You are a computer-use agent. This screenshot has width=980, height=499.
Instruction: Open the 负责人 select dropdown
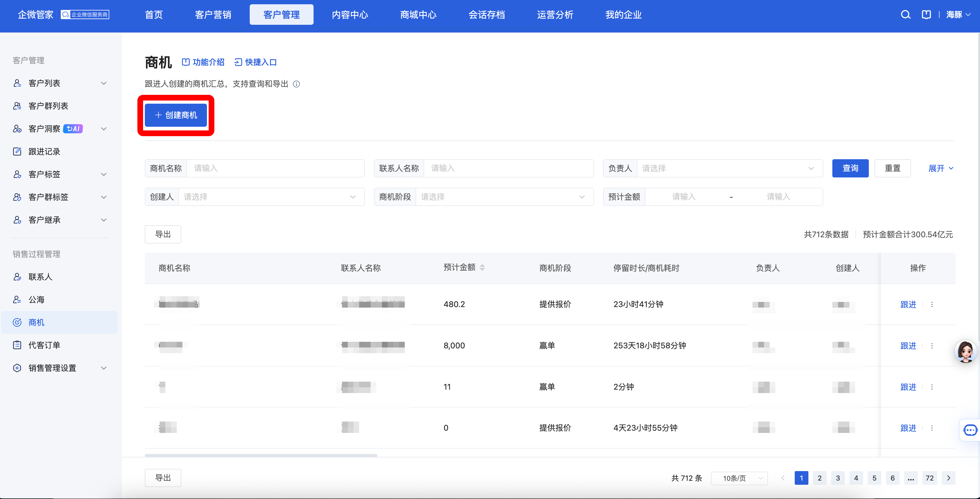tap(729, 168)
